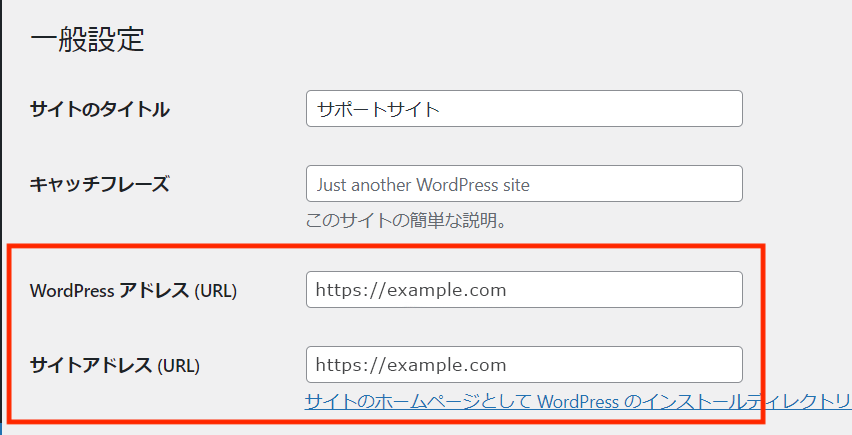852x435 pixels.
Task: Click the 一般設定 page heading
Action: coord(88,40)
